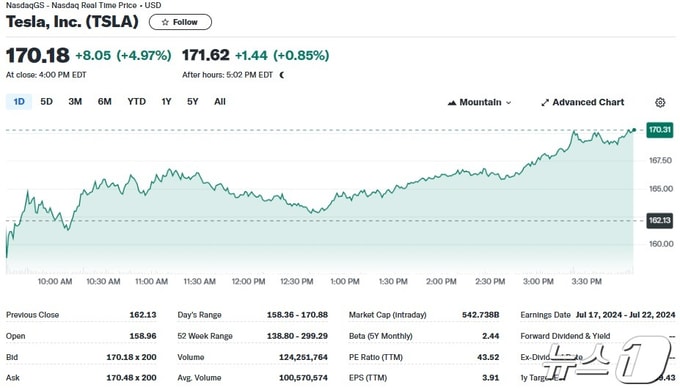Show All-time chart range
Screen dimensions: 680x390
(x=220, y=102)
